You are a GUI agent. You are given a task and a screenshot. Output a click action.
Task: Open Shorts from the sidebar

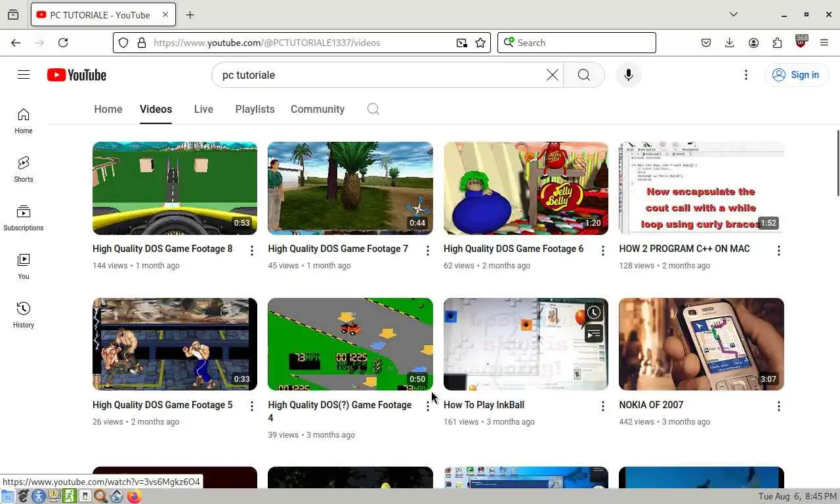pos(24,169)
